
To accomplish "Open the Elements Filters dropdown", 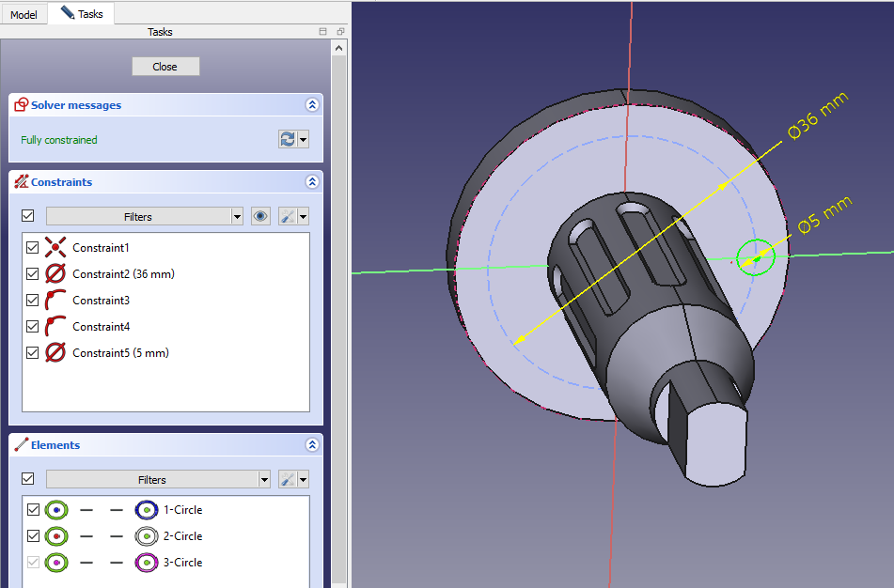I will [x=158, y=479].
